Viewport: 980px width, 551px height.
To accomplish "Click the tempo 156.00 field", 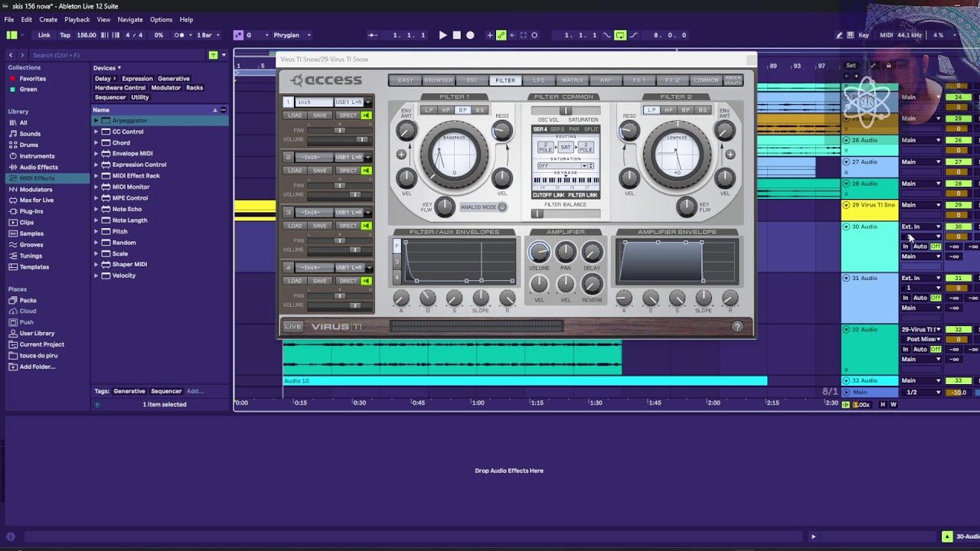I will (x=87, y=35).
